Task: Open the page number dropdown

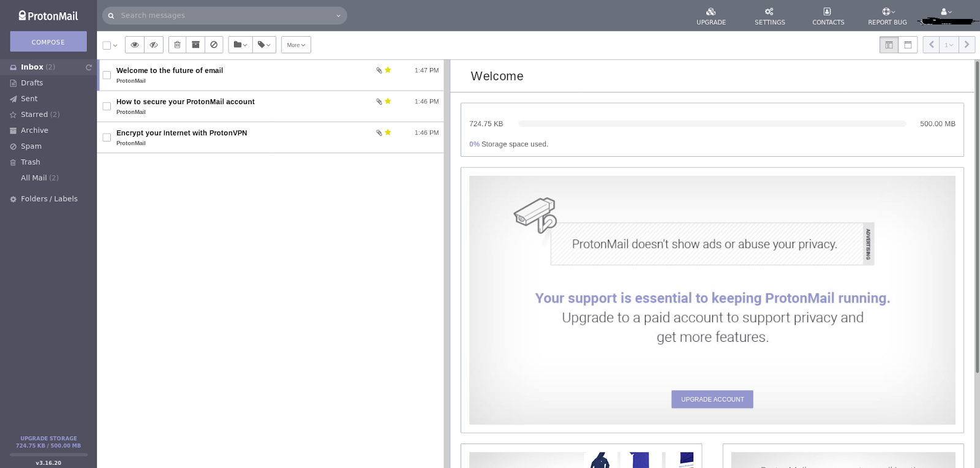Action: 949,45
